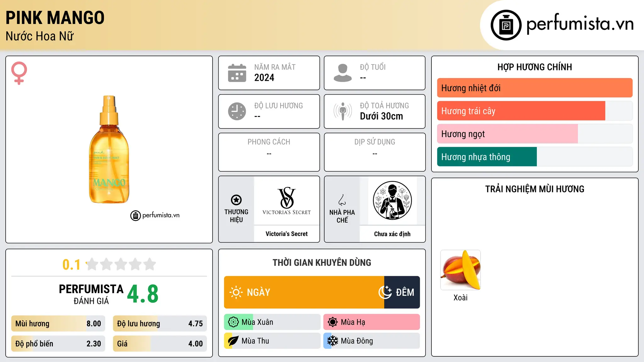Click the 0.1 user rating number
Screen dimensions: 644x362
[x=71, y=265]
